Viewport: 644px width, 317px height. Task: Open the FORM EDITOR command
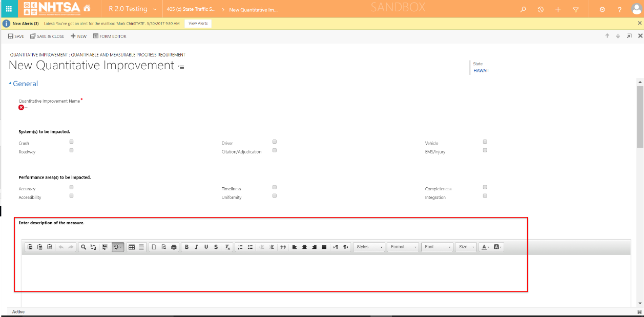110,36
